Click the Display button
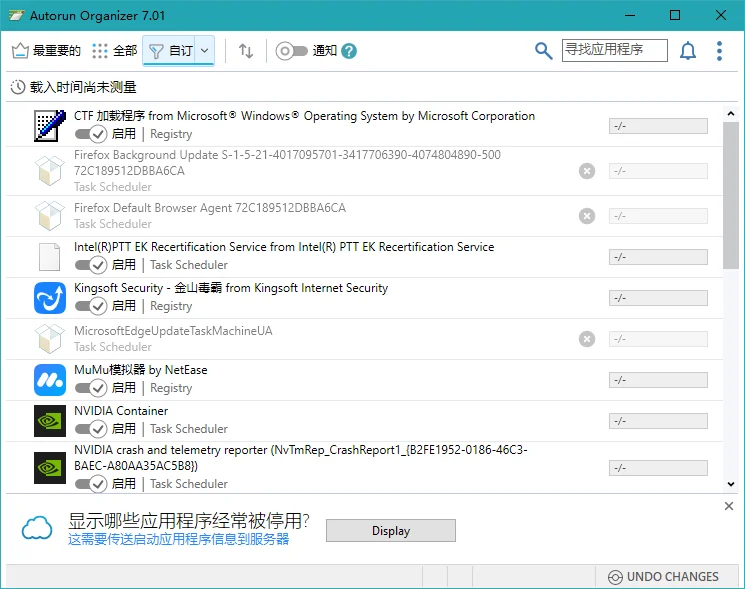Screen dimensions: 745x589 (391, 531)
